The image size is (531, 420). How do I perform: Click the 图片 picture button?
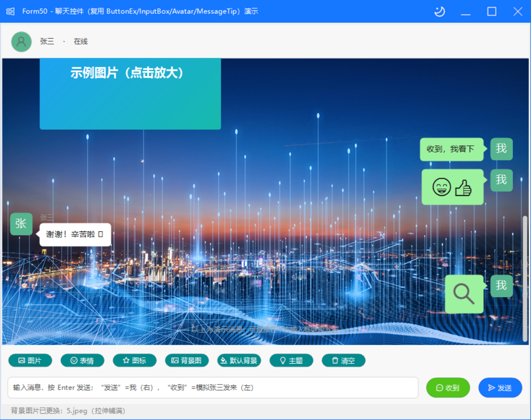pos(30,360)
